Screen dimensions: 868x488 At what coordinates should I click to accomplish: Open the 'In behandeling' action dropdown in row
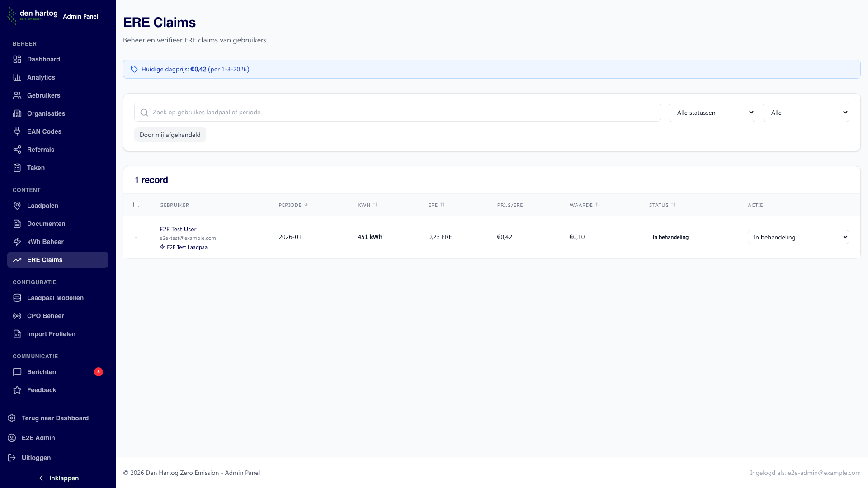(798, 237)
